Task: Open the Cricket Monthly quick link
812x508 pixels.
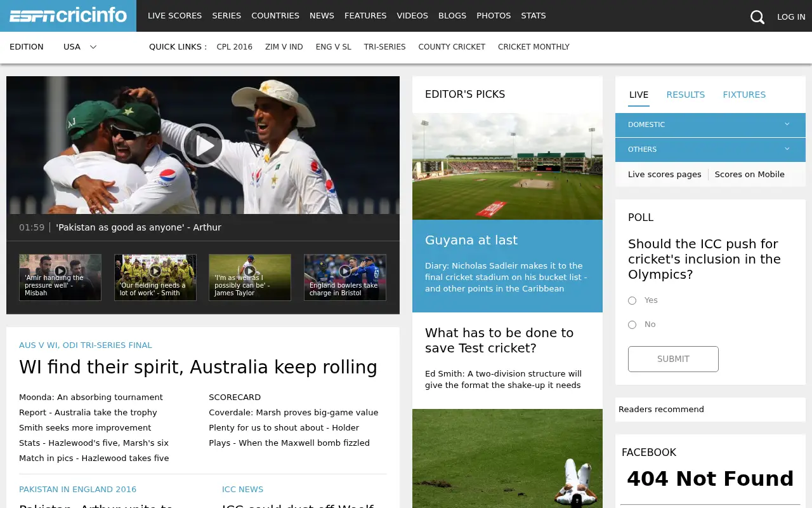Action: click(534, 47)
